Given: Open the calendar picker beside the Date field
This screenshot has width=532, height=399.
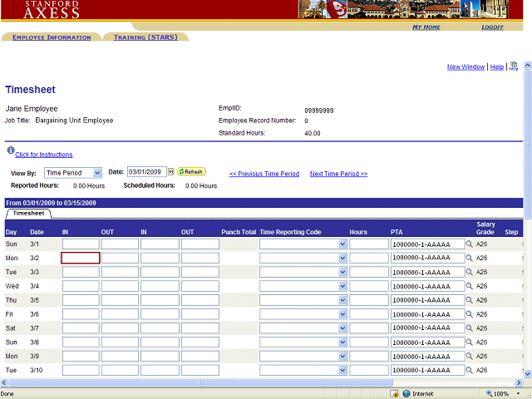Looking at the screenshot, I should click(x=171, y=172).
